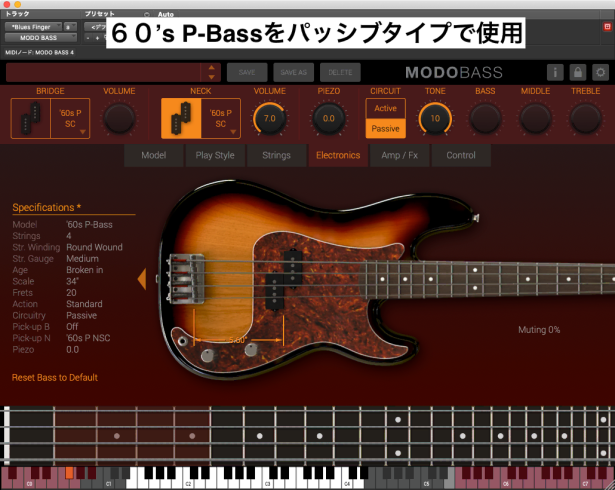615x490 pixels.
Task: Click the red target button top right
Action: pos(607,27)
